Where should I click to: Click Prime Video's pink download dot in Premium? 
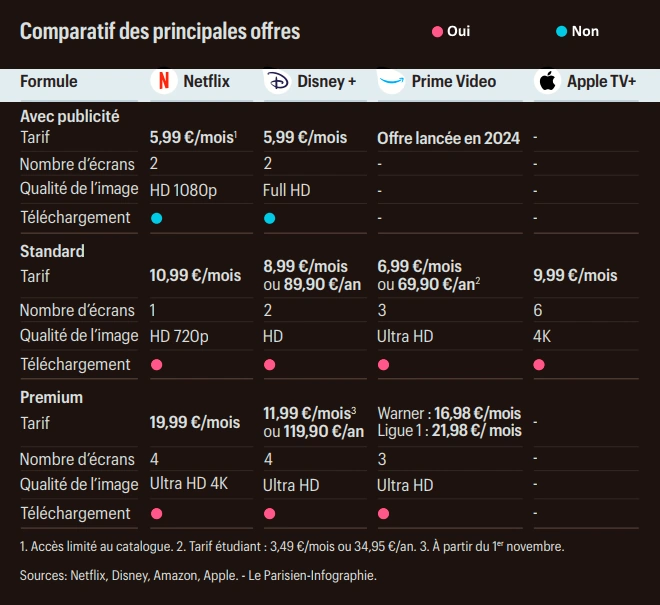[383, 514]
